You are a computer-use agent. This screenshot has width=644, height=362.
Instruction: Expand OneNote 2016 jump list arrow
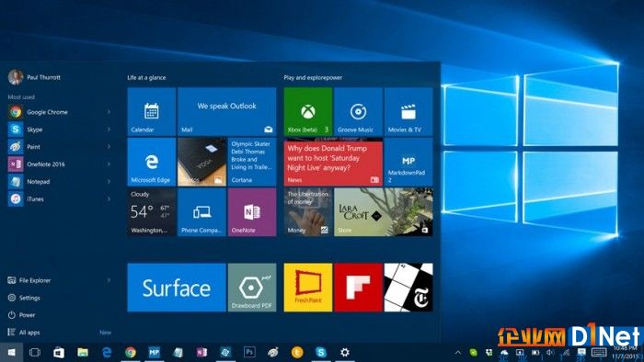pos(109,164)
